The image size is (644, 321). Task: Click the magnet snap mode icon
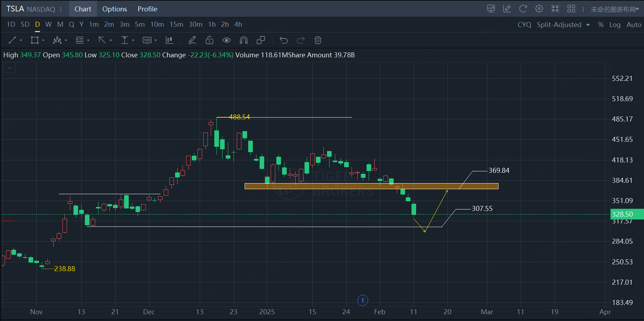244,40
